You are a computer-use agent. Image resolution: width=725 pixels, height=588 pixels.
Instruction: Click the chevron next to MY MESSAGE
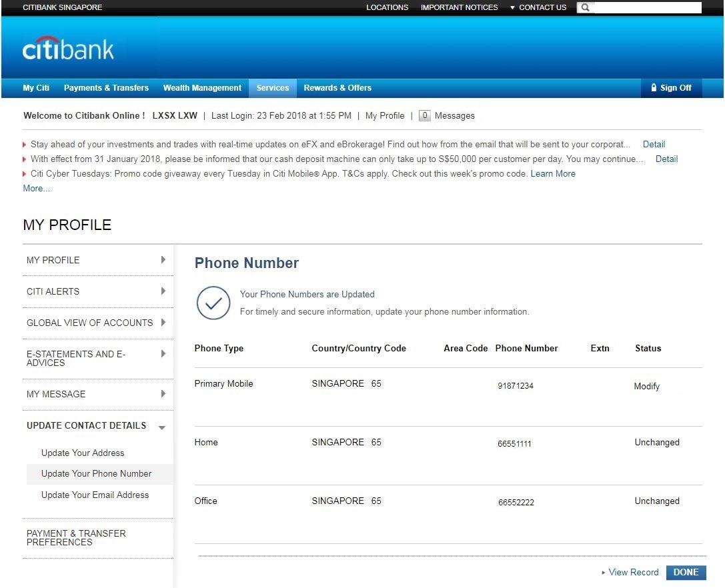[163, 394]
